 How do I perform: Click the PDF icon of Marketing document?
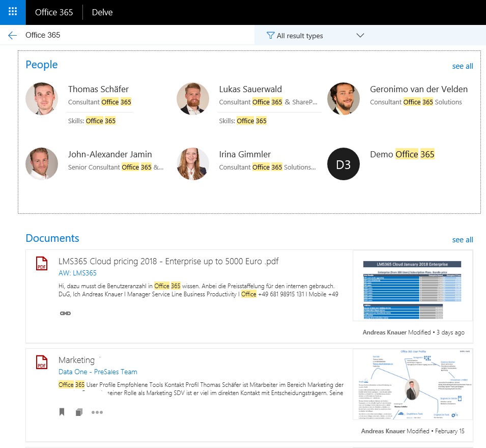click(42, 362)
